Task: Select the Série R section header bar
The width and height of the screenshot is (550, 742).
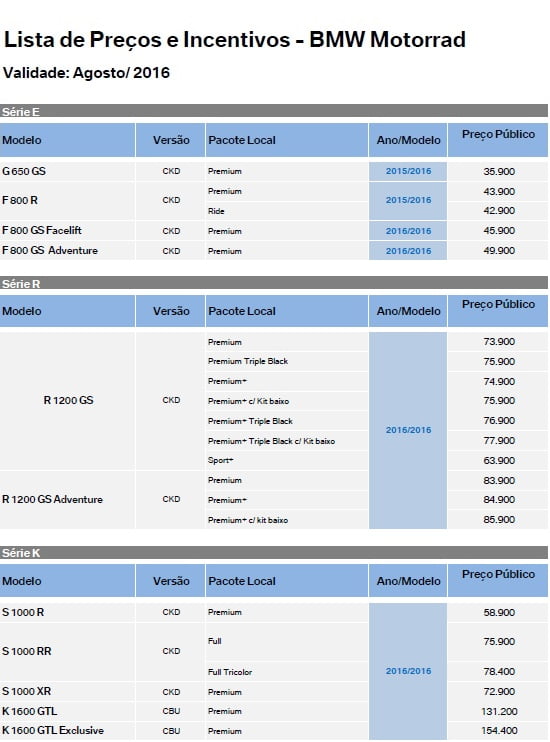Action: coord(274,283)
